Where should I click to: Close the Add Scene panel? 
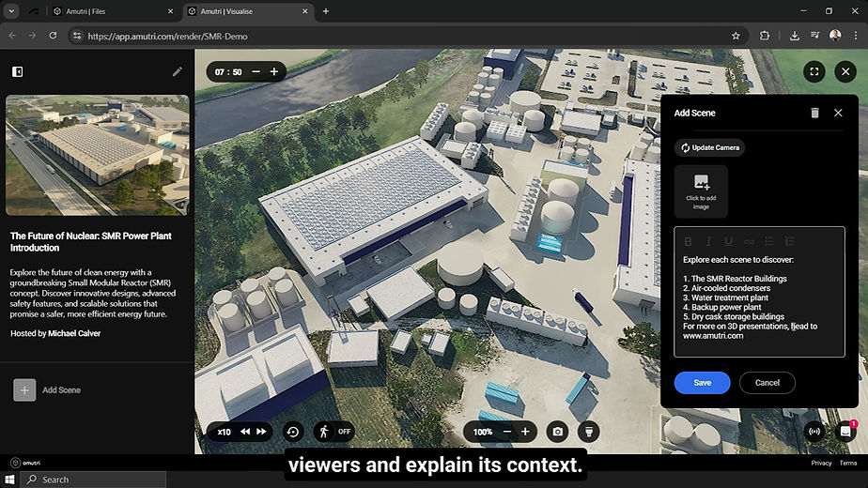click(x=838, y=113)
